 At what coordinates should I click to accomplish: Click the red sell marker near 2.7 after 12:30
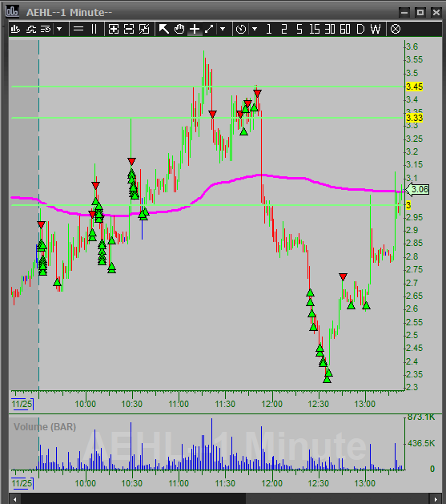(x=343, y=276)
